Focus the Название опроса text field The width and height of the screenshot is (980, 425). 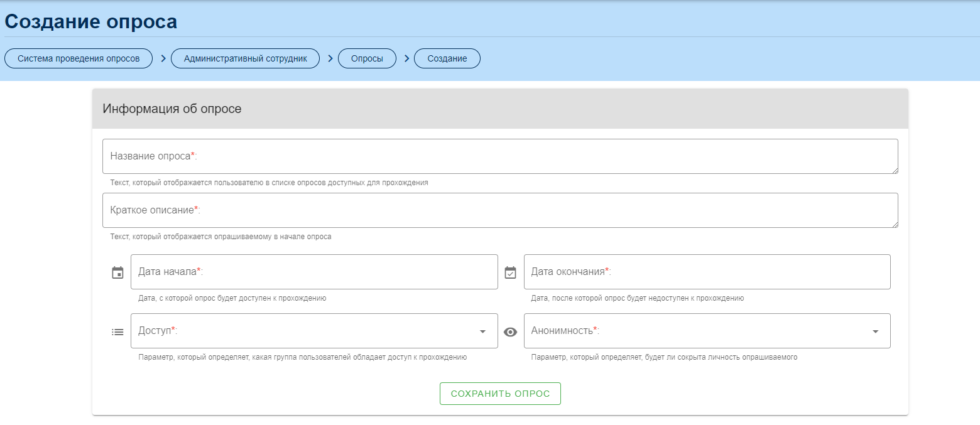(x=499, y=156)
